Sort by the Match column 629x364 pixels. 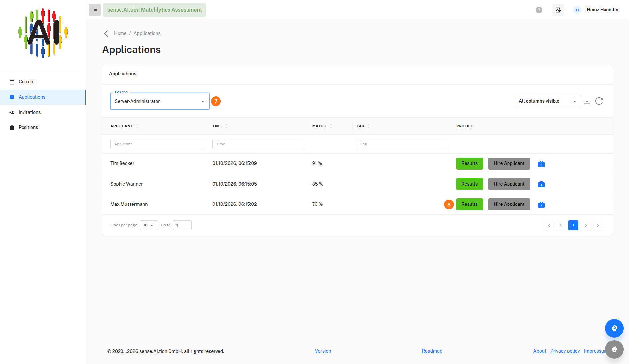coord(331,126)
